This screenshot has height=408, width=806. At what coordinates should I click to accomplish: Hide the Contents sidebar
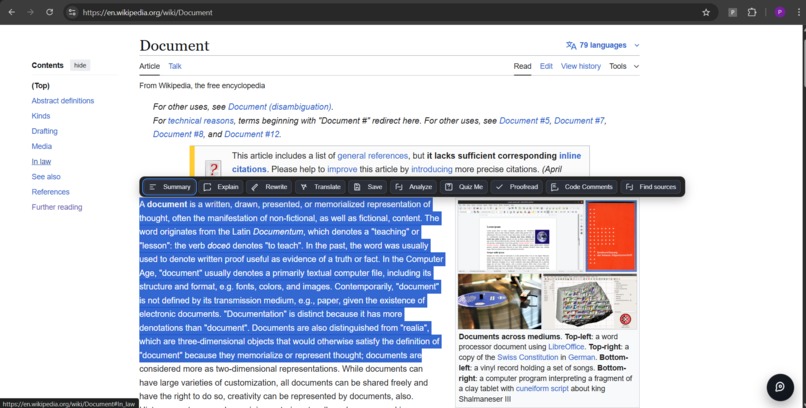(x=80, y=65)
